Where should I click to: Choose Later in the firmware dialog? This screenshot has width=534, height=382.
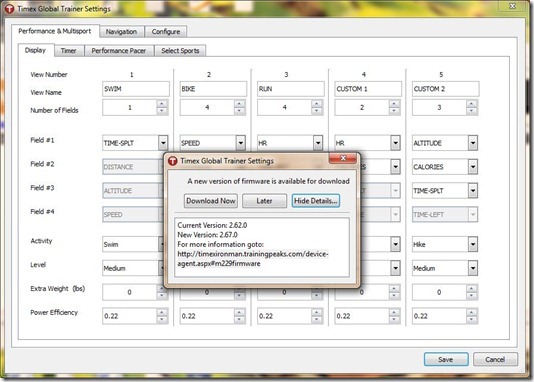tap(264, 201)
